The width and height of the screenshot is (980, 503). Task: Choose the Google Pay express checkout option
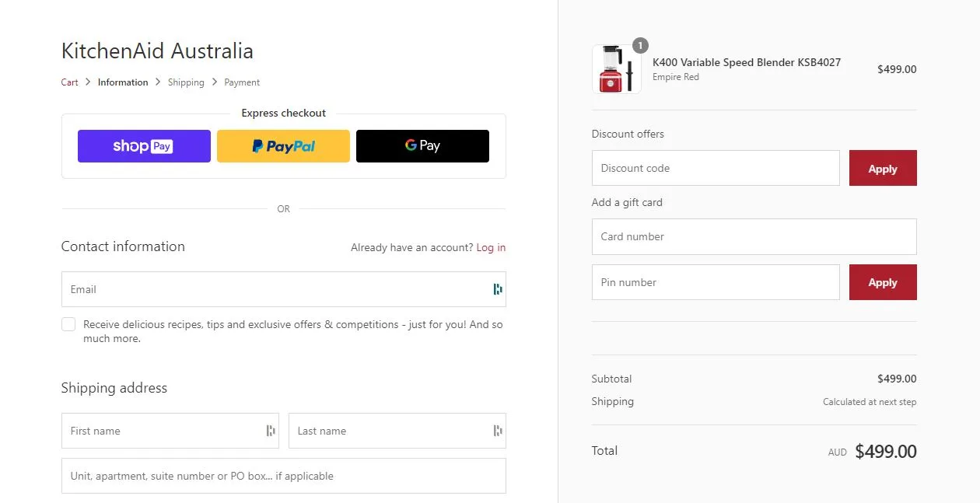coord(422,145)
